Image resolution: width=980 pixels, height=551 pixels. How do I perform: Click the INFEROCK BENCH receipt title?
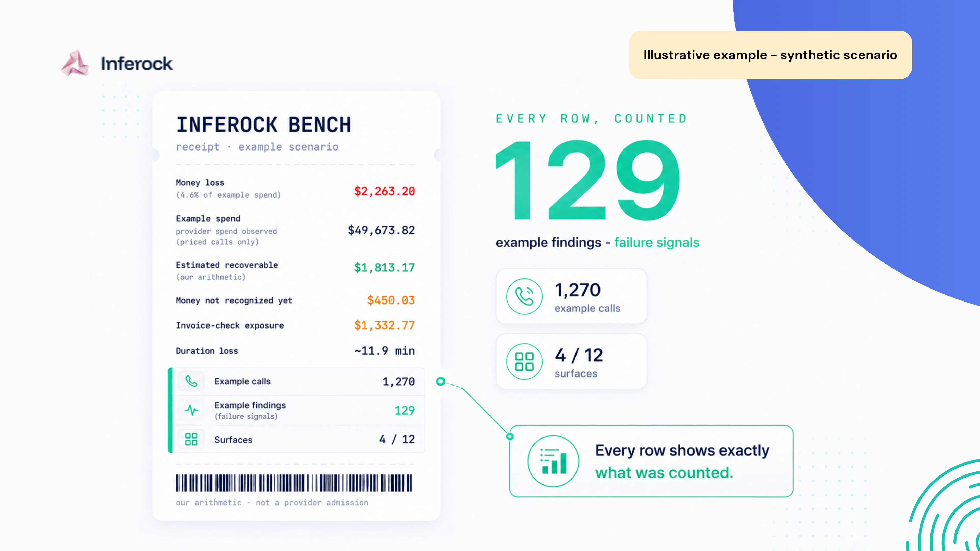coord(263,125)
